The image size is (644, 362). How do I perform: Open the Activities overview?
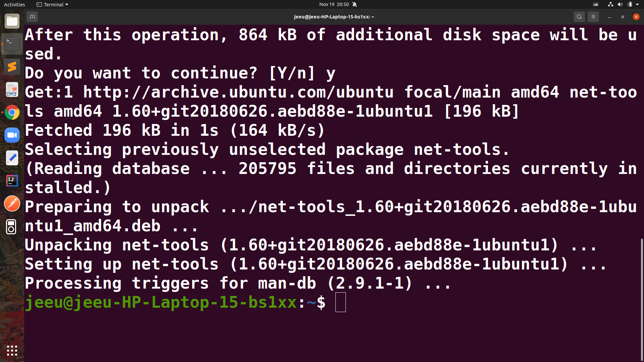pos(14,4)
